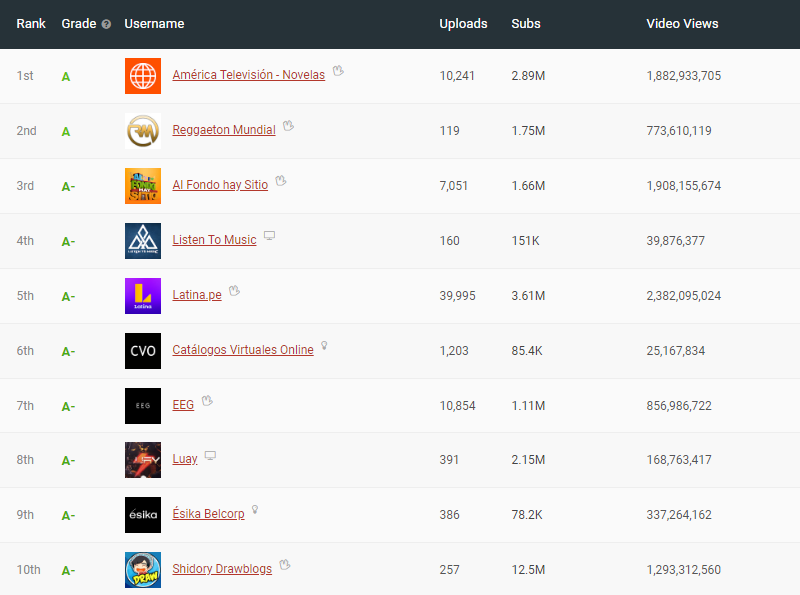The image size is (800, 595).
Task: Select the 856,986,722 video views value
Action: pos(679,406)
